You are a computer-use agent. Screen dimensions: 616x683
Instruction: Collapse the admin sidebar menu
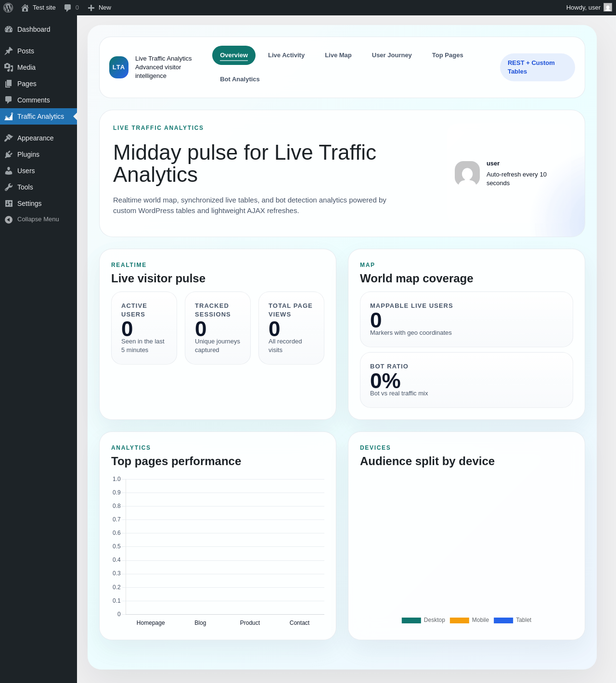[x=38, y=219]
